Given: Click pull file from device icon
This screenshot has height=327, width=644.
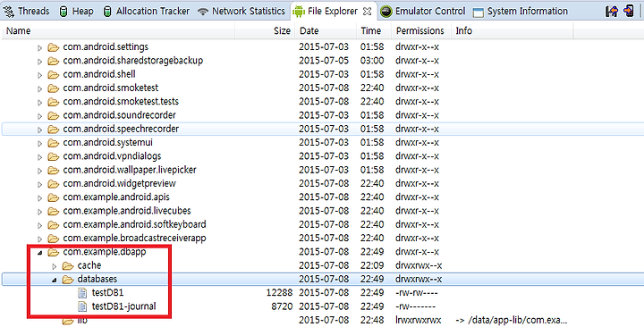Looking at the screenshot, I should 612,11.
